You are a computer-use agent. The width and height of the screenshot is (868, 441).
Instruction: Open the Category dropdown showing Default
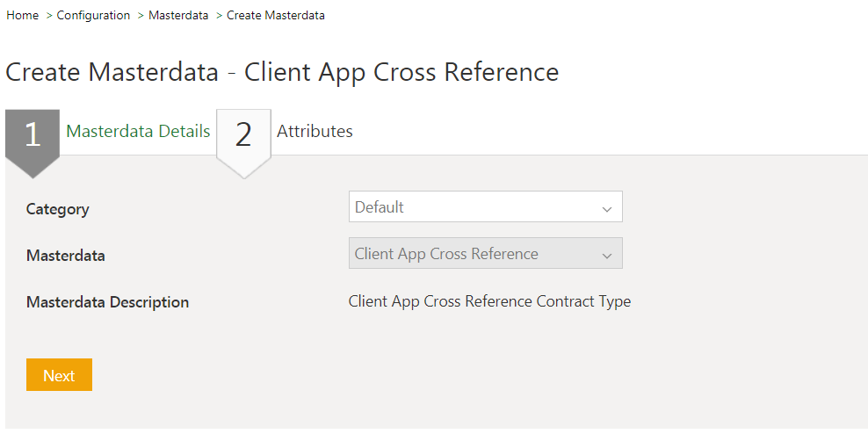(474, 207)
